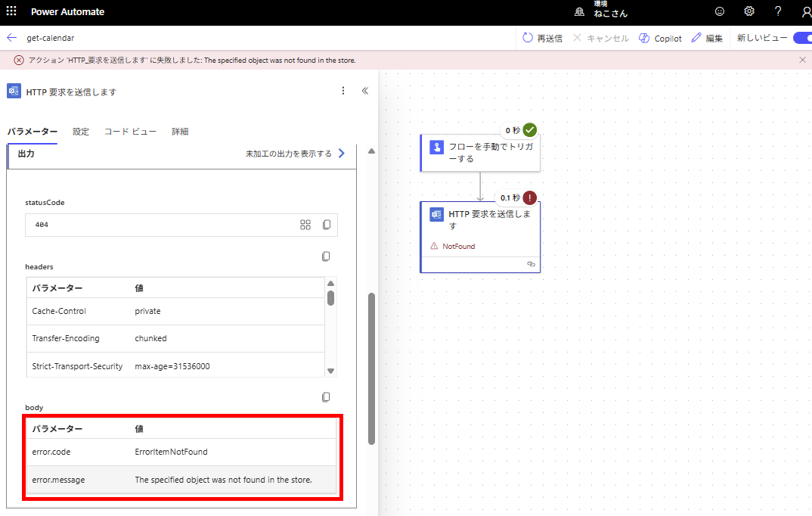812x516 pixels.
Task: Switch to the 設定 tab
Action: (x=81, y=132)
